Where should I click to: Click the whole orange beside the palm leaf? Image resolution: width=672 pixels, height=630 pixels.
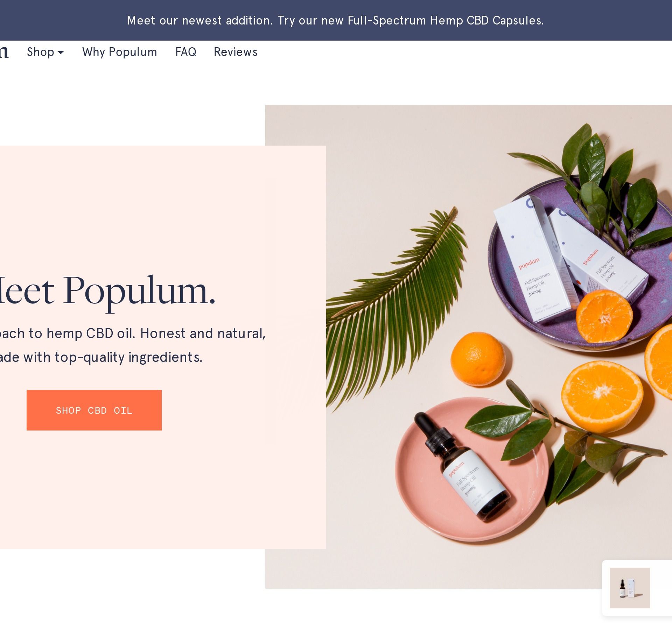click(x=478, y=359)
